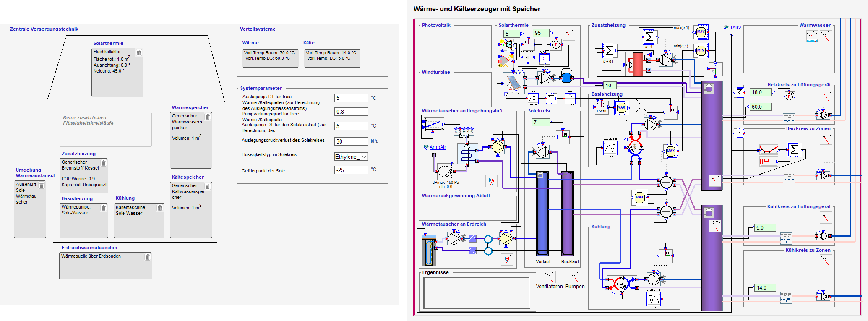The height and width of the screenshot is (321, 868).
Task: Open the Ventilatoren gauge icon
Action: click(x=550, y=277)
